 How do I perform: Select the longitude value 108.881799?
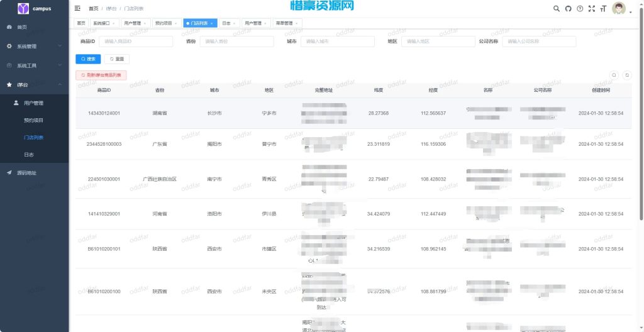click(x=433, y=292)
